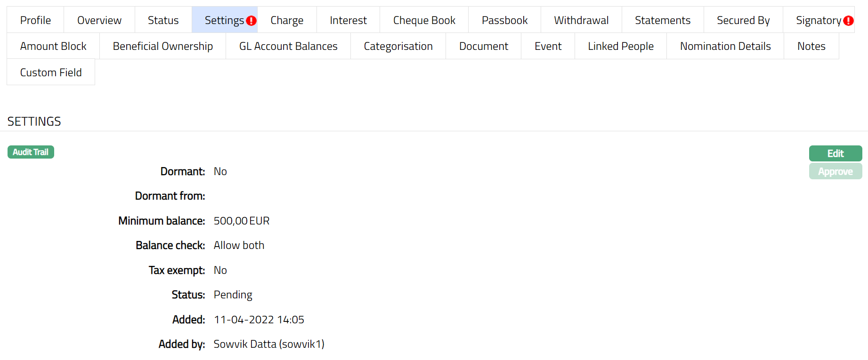
Task: Click the Approve button
Action: tap(835, 171)
